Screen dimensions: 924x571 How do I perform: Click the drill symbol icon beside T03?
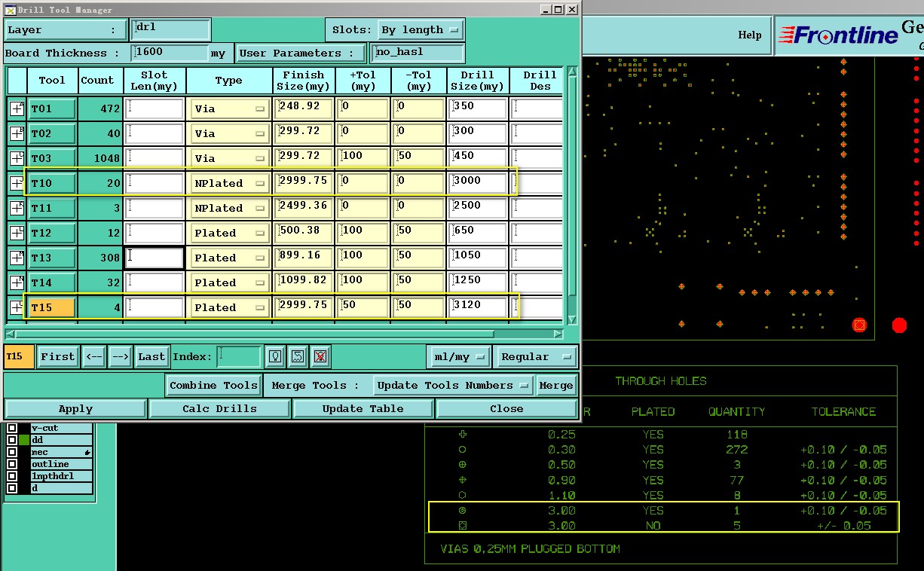[x=17, y=158]
